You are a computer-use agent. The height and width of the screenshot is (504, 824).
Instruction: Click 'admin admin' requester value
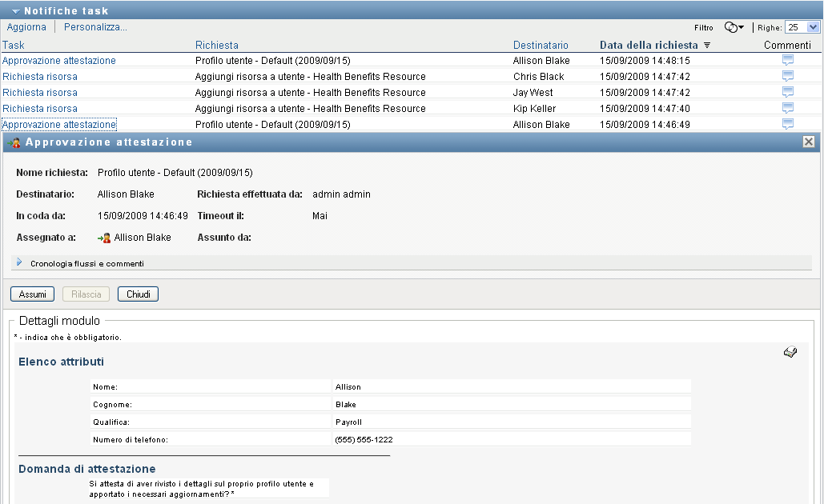[342, 194]
